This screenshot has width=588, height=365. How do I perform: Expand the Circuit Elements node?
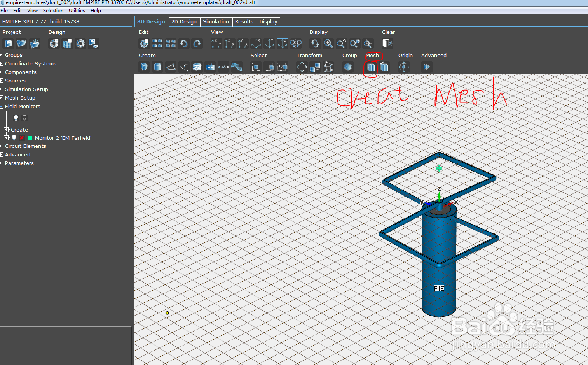coord(2,146)
